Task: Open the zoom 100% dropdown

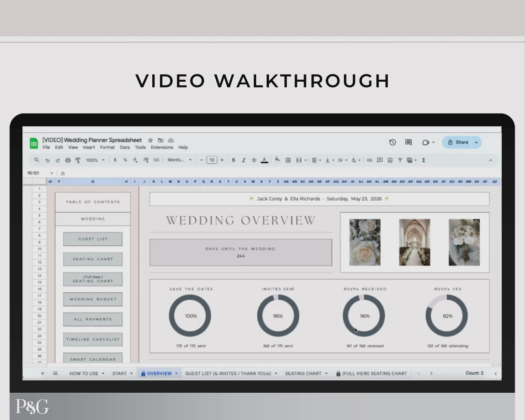Action: (95, 160)
